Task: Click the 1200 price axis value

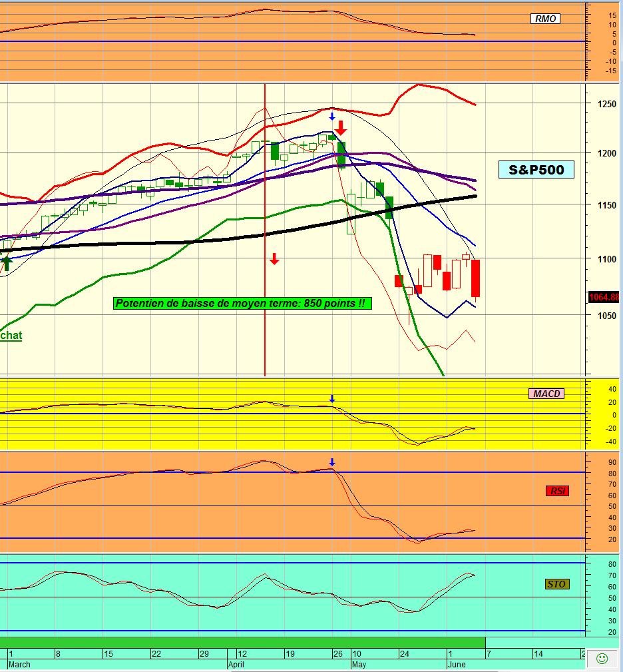Action: coord(607,153)
